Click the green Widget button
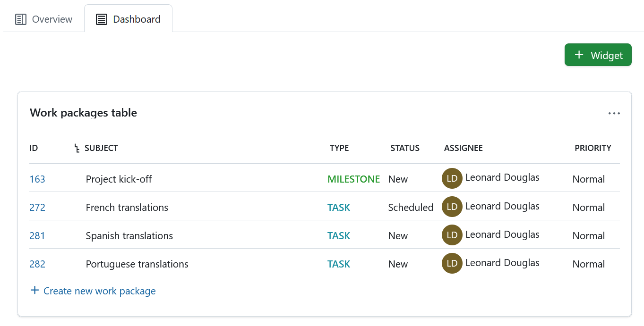Viewport: 644px width, 326px height. [x=598, y=55]
